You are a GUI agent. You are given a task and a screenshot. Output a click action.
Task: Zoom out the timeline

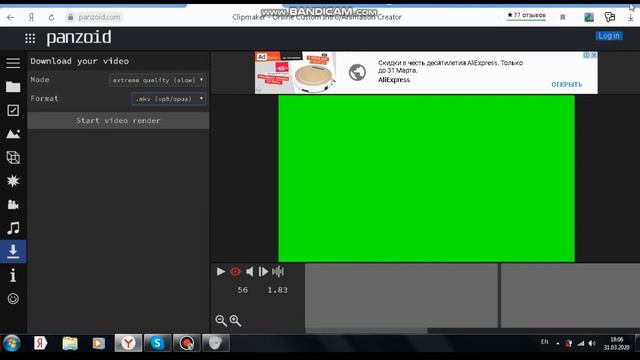coord(221,320)
